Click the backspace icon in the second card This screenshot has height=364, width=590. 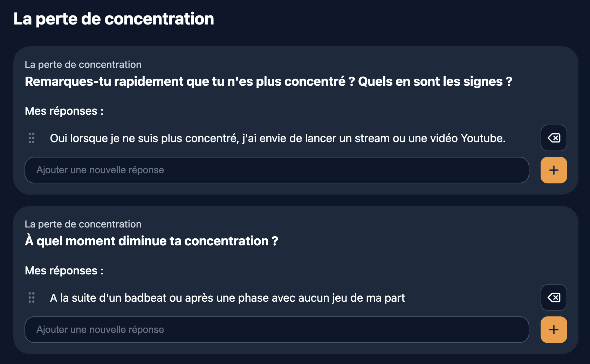(x=554, y=297)
